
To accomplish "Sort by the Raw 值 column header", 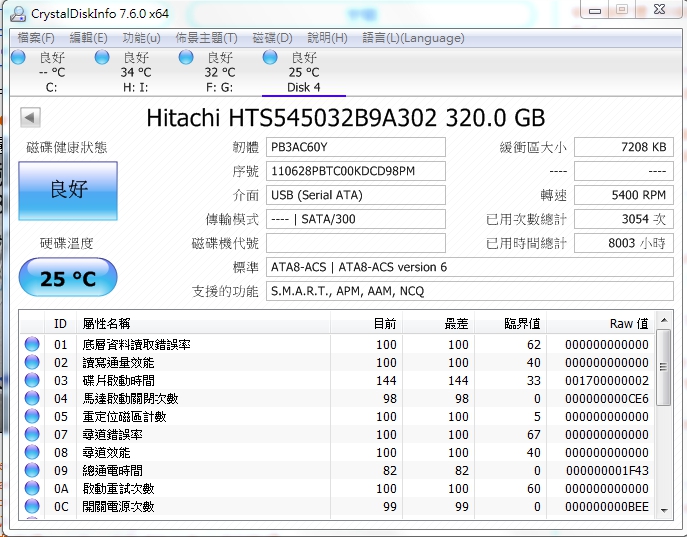I will (600, 324).
